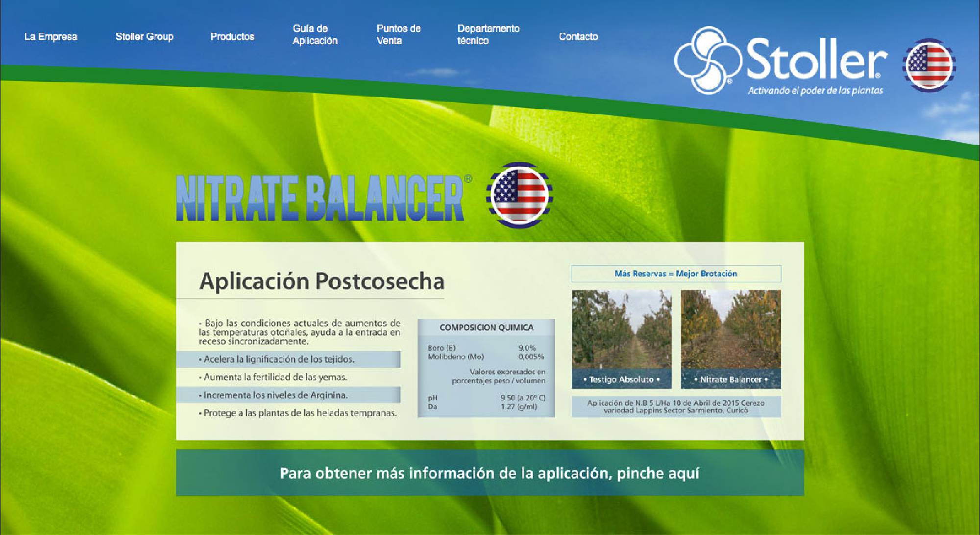Image resolution: width=980 pixels, height=535 pixels.
Task: Open the Testigo Absoluto orchard photo
Action: (x=622, y=339)
